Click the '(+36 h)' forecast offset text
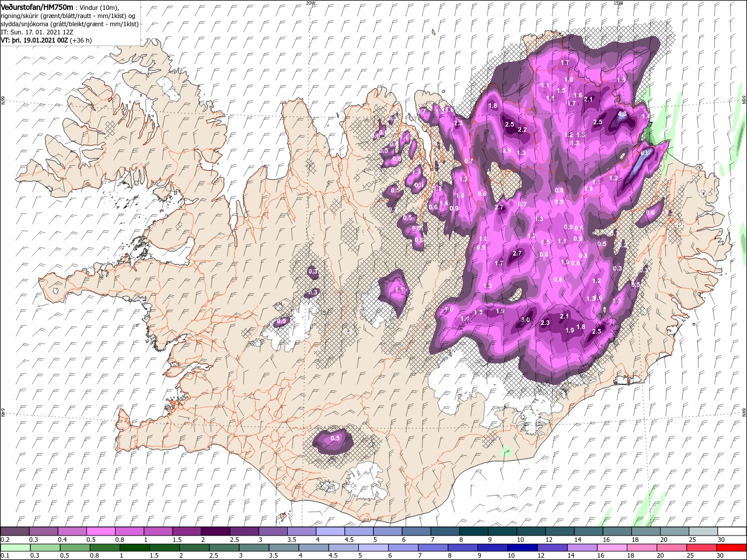 [80, 40]
